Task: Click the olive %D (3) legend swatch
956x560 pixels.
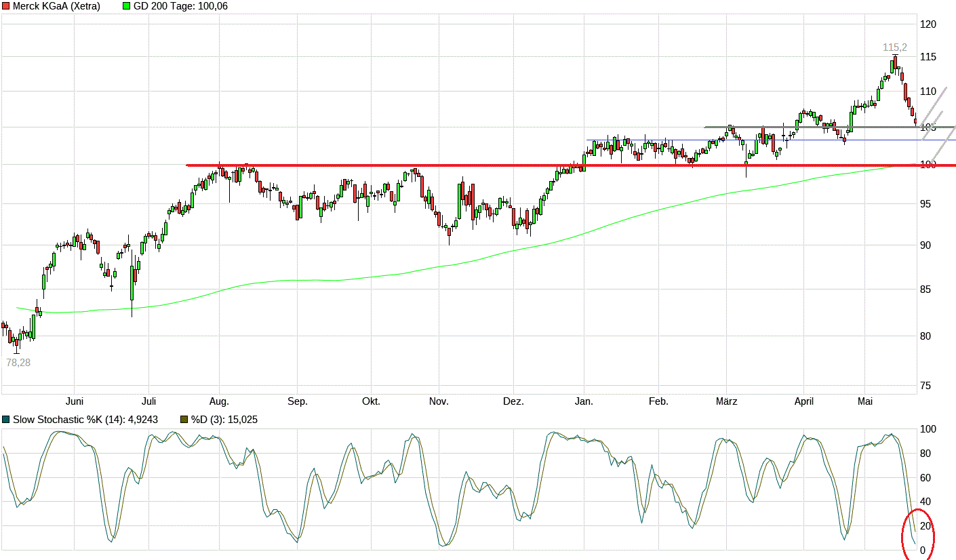Action: (x=184, y=420)
